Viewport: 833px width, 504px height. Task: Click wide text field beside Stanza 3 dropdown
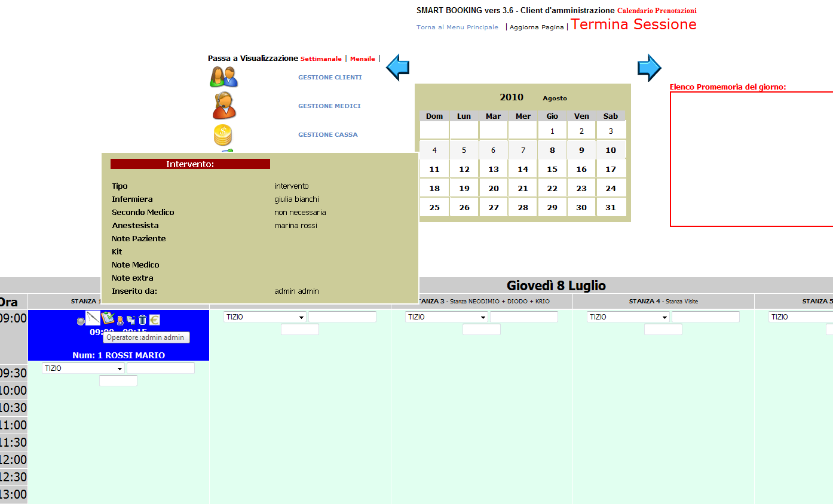524,317
